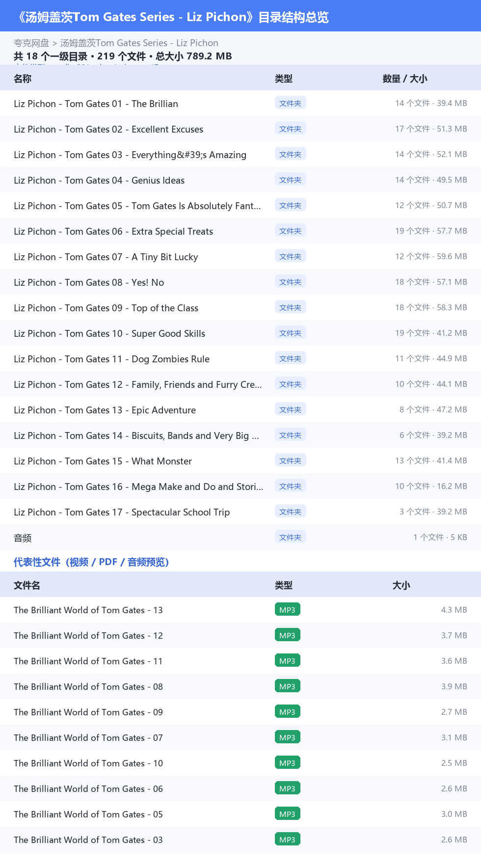Open the 音频 folder row
Viewport: 481px width, 868px height.
240,537
